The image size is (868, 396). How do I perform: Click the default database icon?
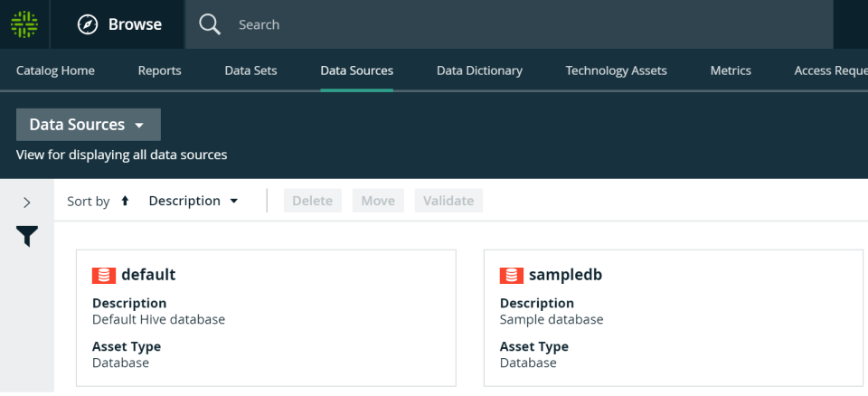104,275
